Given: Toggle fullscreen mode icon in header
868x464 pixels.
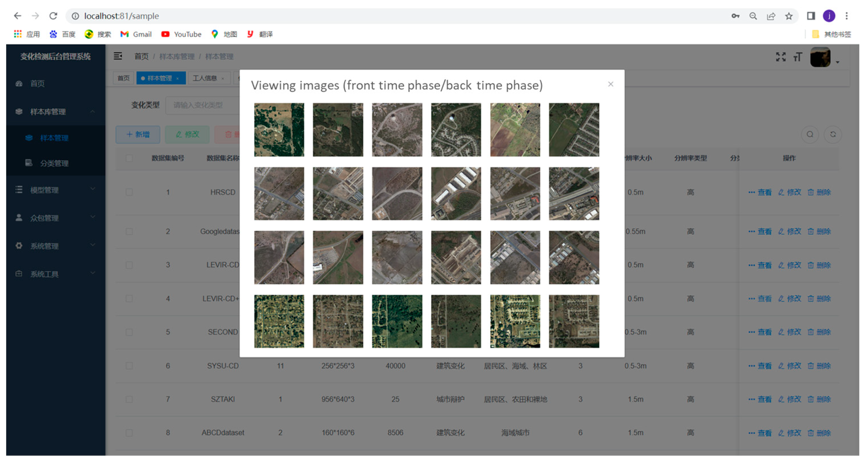Looking at the screenshot, I should click(x=780, y=57).
